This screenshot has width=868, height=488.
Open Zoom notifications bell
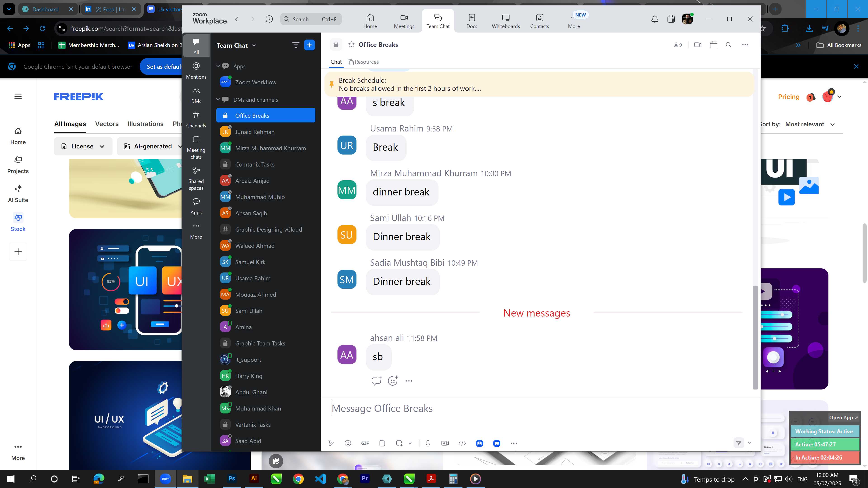click(x=655, y=19)
